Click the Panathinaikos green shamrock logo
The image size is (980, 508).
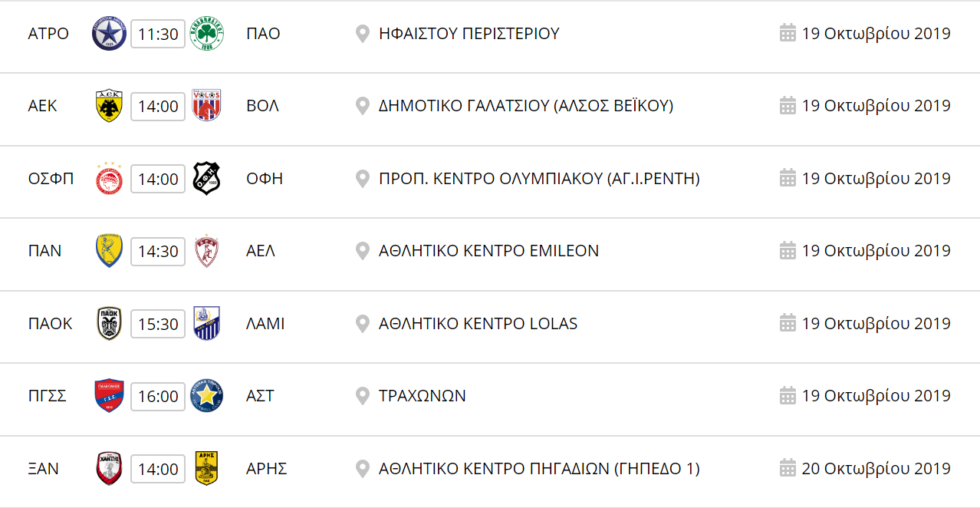pos(207,34)
